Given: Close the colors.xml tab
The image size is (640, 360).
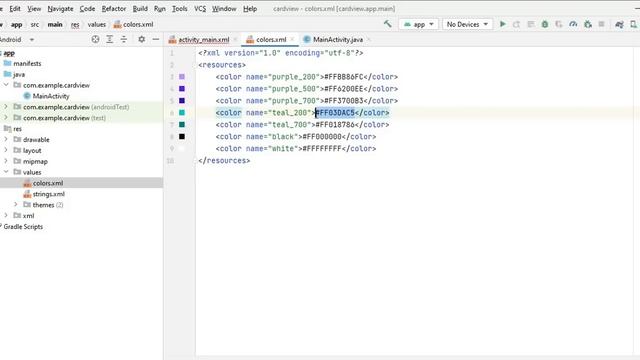Looking at the screenshot, I should [292, 40].
